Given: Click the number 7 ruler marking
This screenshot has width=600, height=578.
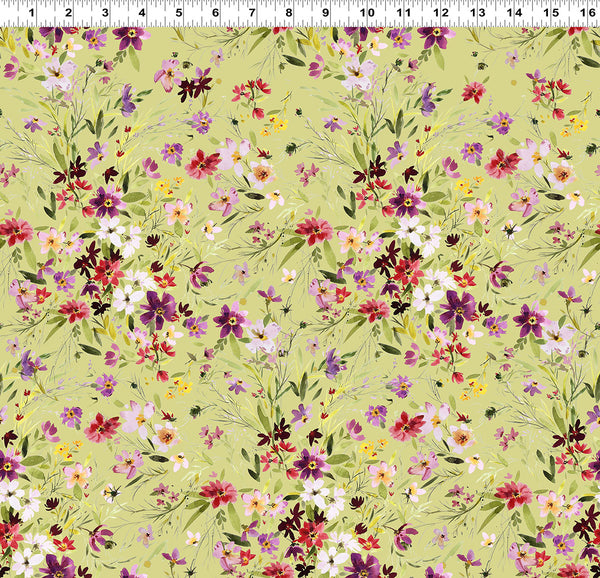Looking at the screenshot, I should [254, 13].
